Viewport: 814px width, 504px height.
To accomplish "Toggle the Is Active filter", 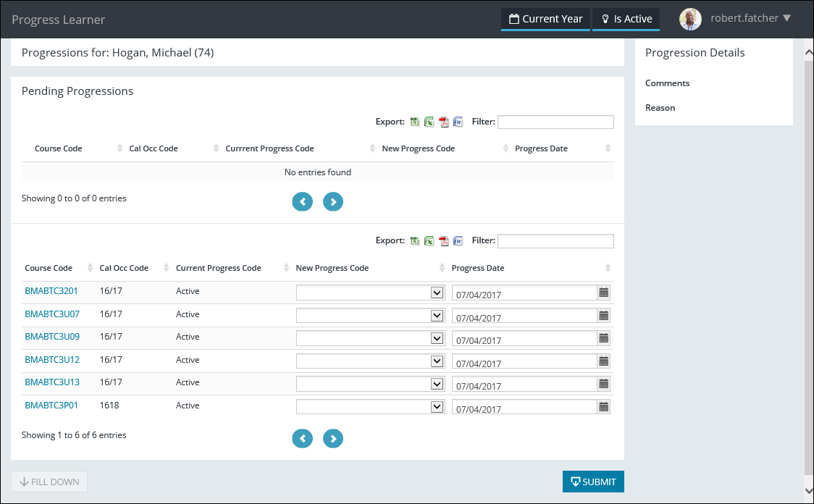I will tap(626, 19).
